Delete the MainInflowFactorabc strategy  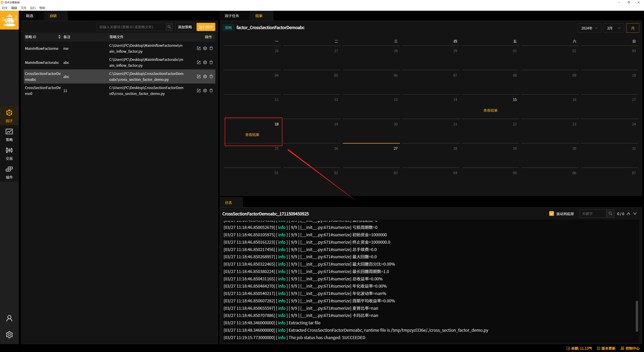[x=211, y=63]
